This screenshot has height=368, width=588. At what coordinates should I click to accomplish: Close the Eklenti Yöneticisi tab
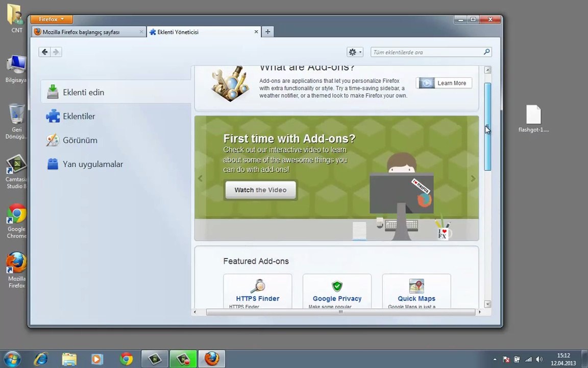coord(256,32)
